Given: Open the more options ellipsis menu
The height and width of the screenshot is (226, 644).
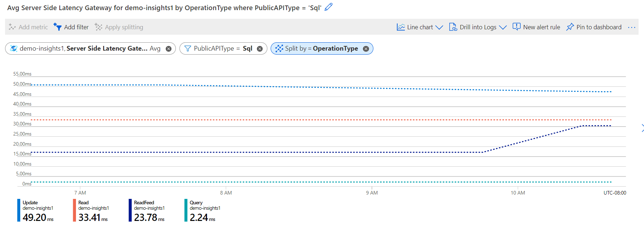Looking at the screenshot, I should [632, 27].
